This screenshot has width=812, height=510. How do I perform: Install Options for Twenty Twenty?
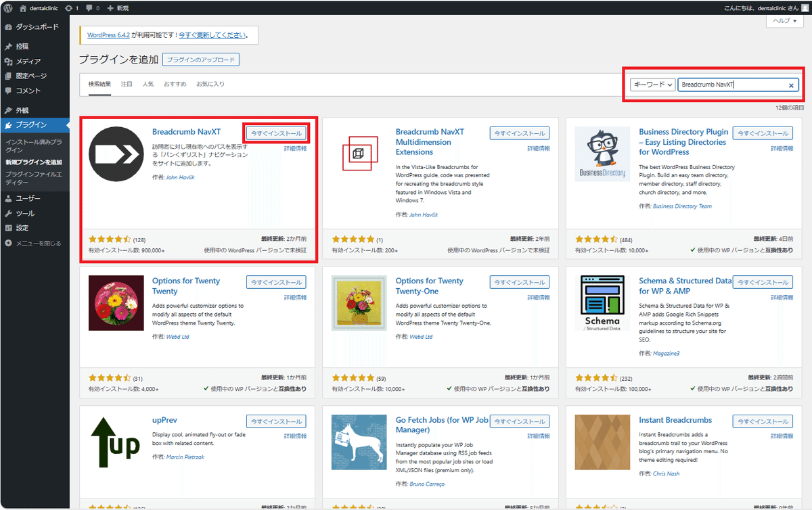tap(276, 282)
